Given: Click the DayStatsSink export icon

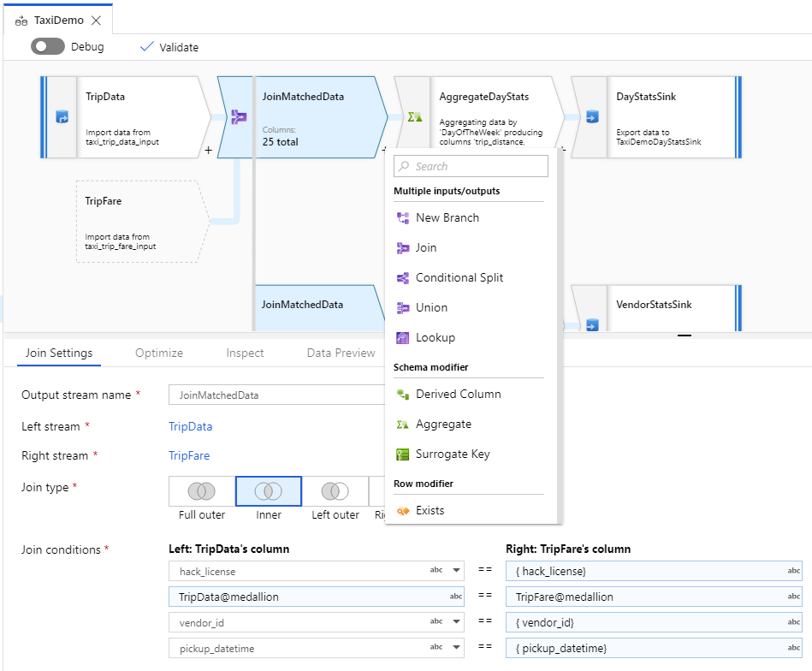Looking at the screenshot, I should tap(591, 117).
